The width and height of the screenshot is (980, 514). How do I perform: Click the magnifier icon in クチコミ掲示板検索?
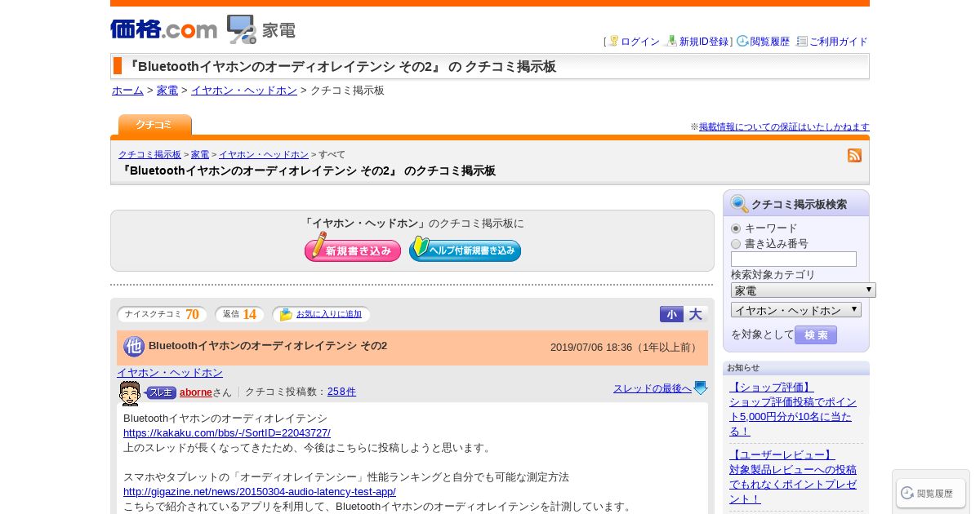pos(739,204)
